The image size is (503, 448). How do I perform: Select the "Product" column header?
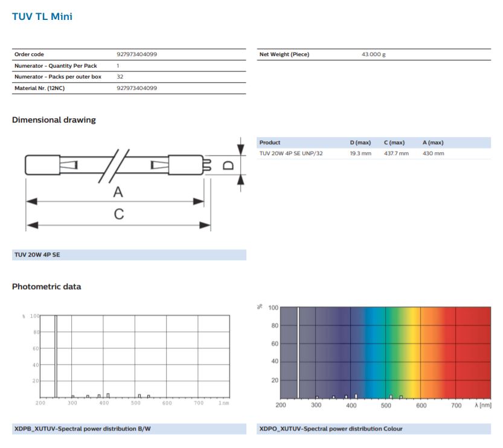point(270,142)
